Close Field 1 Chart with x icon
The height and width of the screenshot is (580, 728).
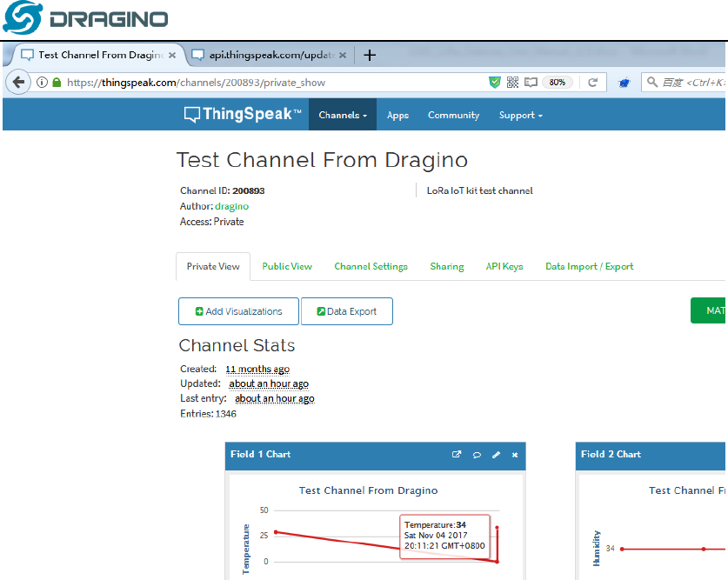click(515, 455)
